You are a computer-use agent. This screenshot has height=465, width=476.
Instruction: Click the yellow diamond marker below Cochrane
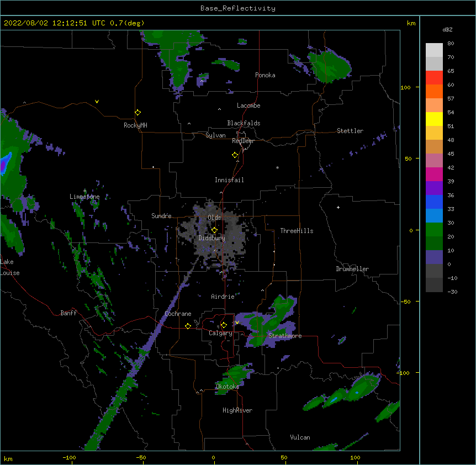[x=188, y=326]
